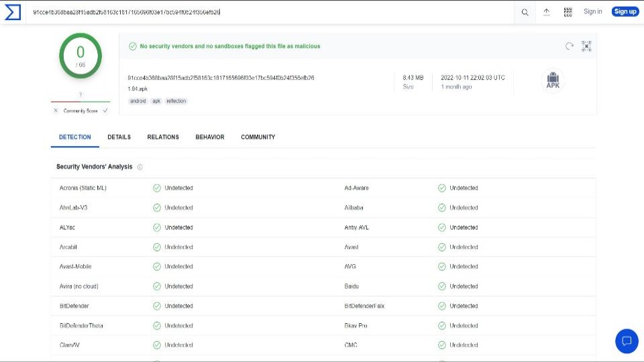The height and width of the screenshot is (362, 644).
Task: Click the info icon beside Security Vendors' Analysis
Action: coord(140,167)
